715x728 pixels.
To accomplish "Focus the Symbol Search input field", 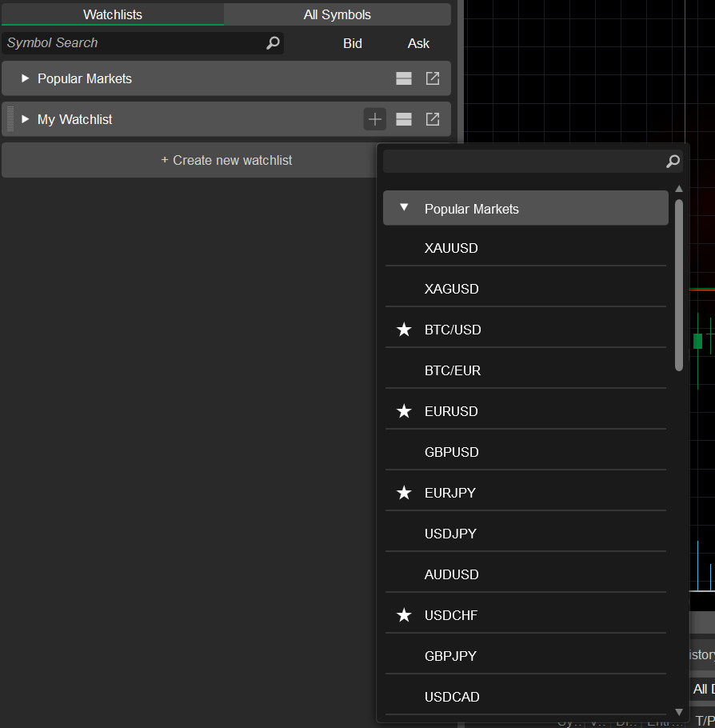I will (x=132, y=43).
